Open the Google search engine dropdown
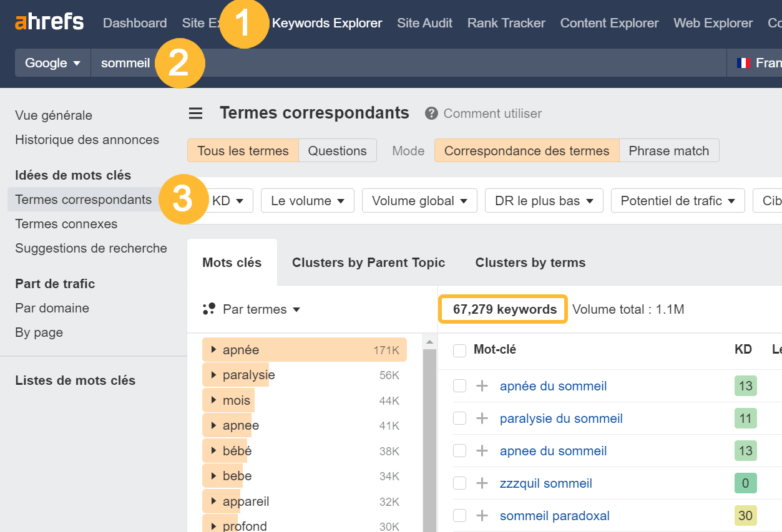Viewport: 782px width, 532px height. (x=52, y=62)
